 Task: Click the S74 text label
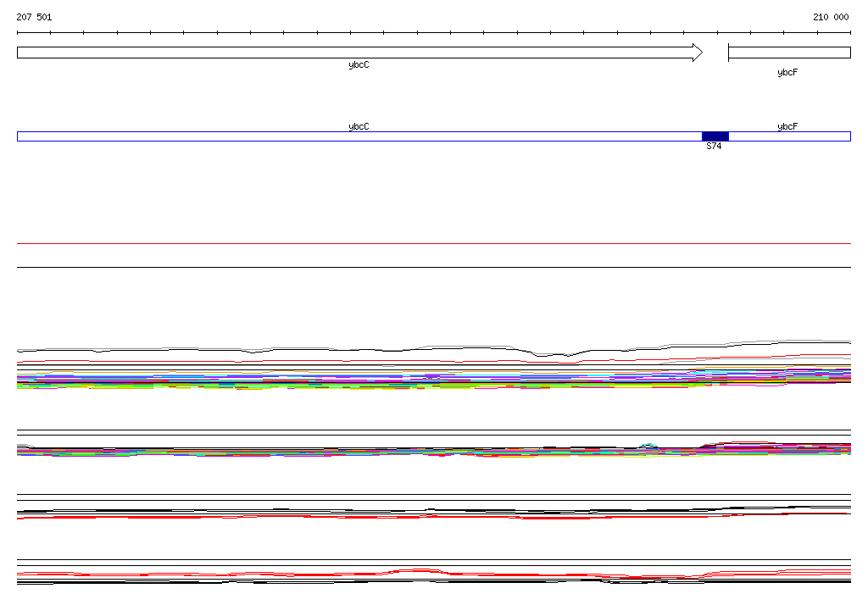(714, 147)
